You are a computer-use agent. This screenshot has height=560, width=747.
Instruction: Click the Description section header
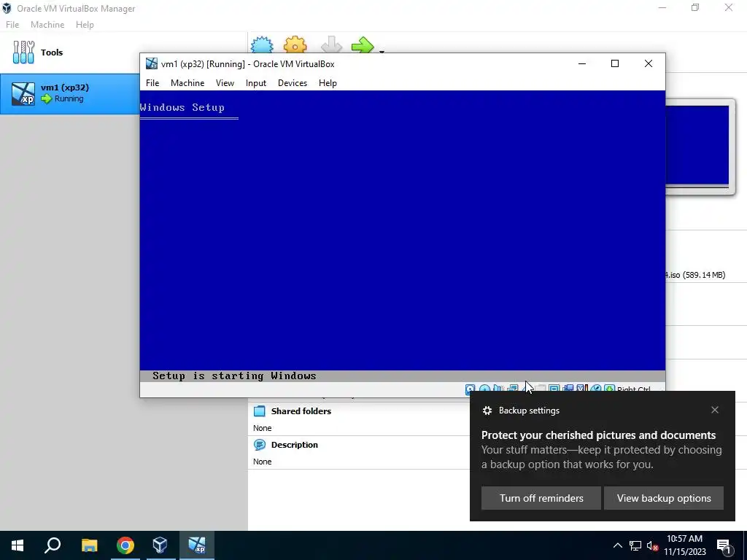click(x=295, y=445)
